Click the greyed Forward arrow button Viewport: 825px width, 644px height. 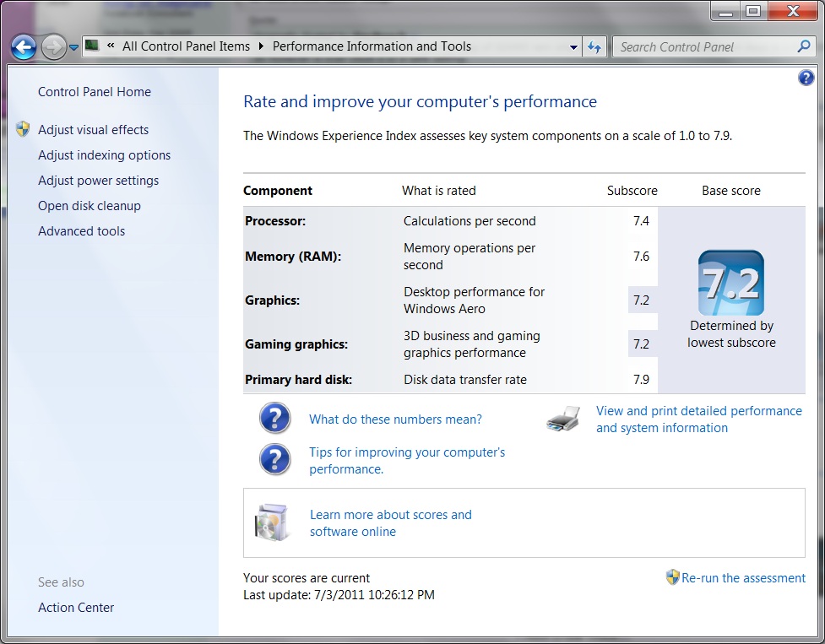54,47
